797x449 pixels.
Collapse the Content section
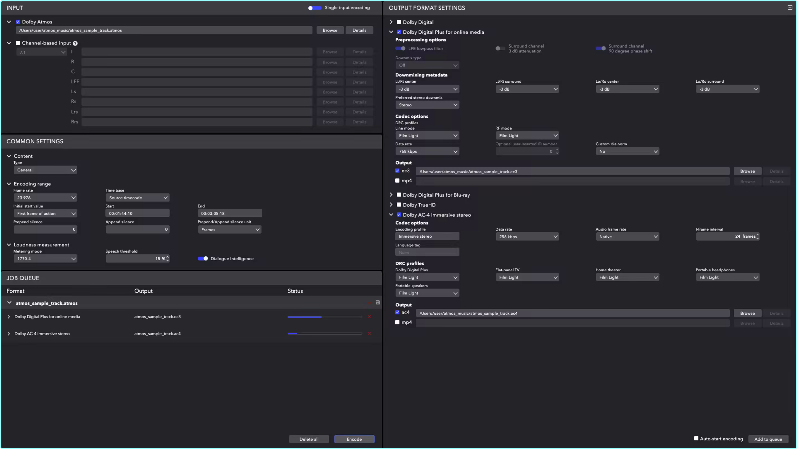[x=9, y=156]
